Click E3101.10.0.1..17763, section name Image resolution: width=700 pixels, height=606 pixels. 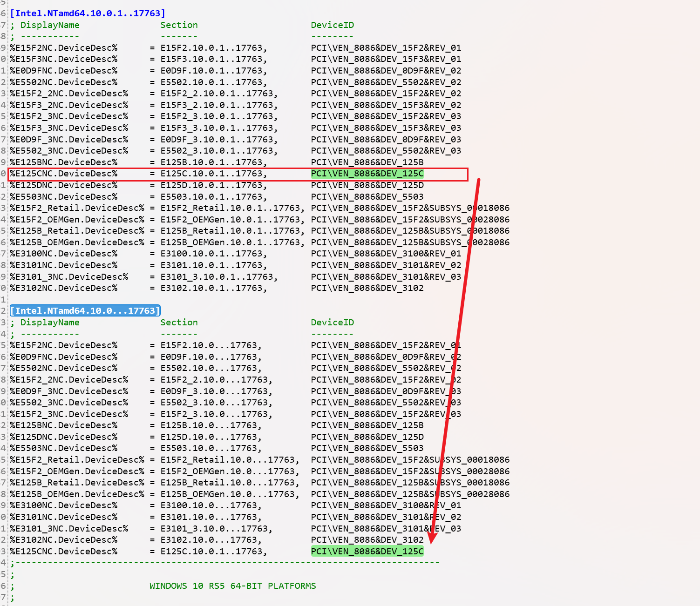214,265
